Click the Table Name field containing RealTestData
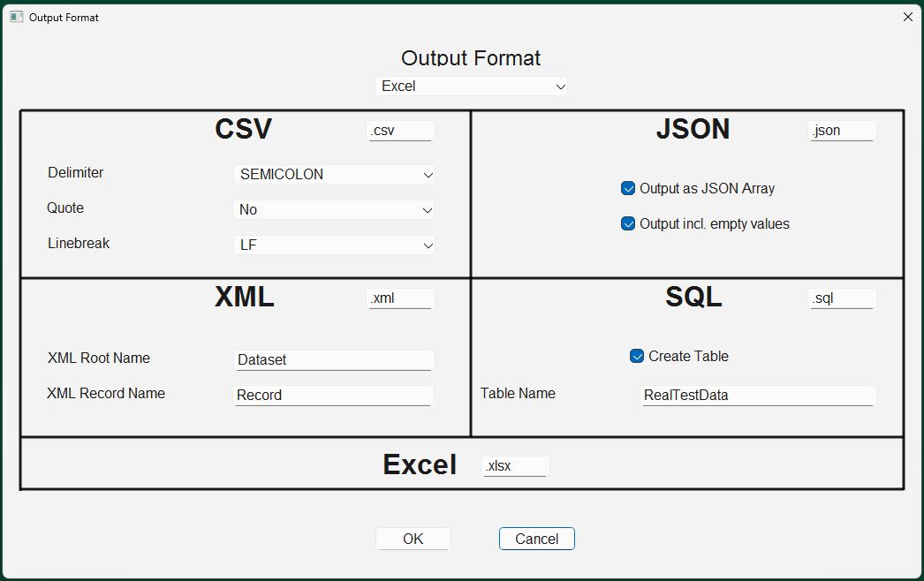The height and width of the screenshot is (581, 924). 758,396
